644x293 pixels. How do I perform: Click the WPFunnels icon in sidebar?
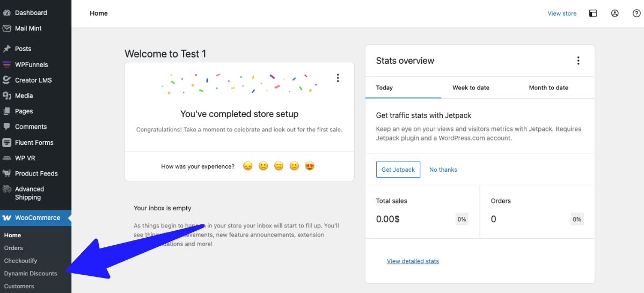tap(7, 64)
